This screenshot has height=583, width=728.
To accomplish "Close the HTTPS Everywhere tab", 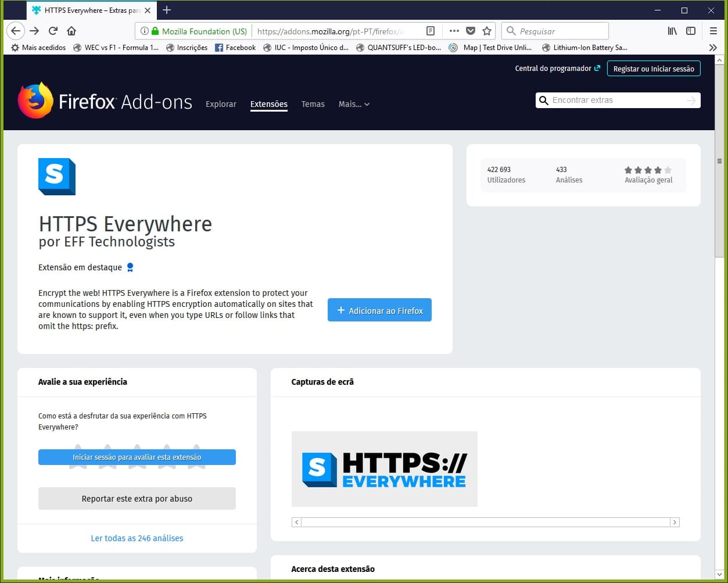I will [x=148, y=10].
